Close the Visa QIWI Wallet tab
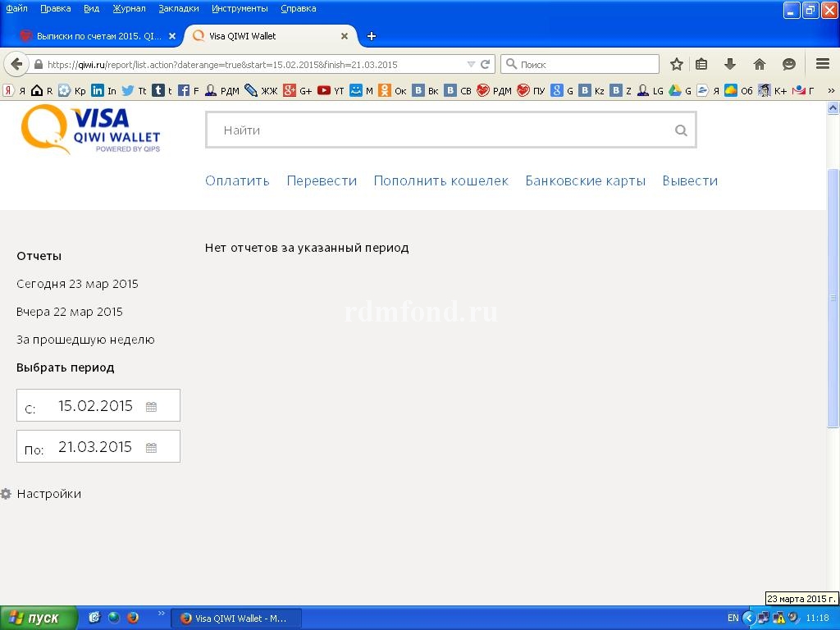This screenshot has width=840, height=630. [x=345, y=36]
